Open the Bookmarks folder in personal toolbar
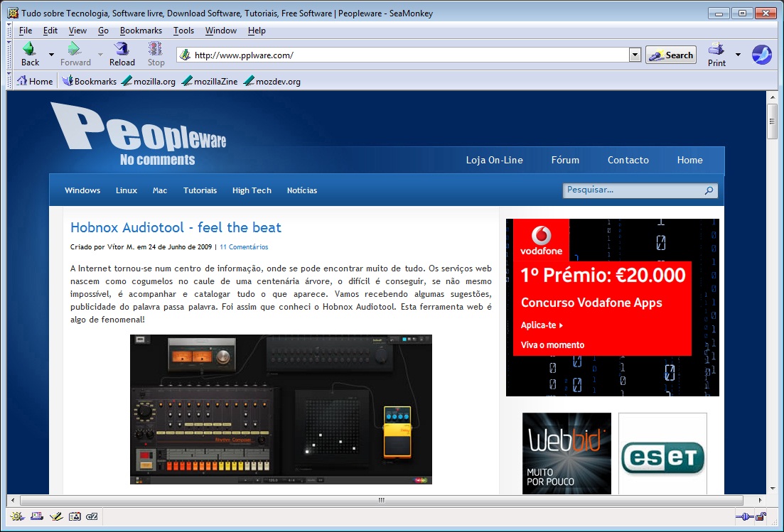This screenshot has width=784, height=532. click(89, 81)
